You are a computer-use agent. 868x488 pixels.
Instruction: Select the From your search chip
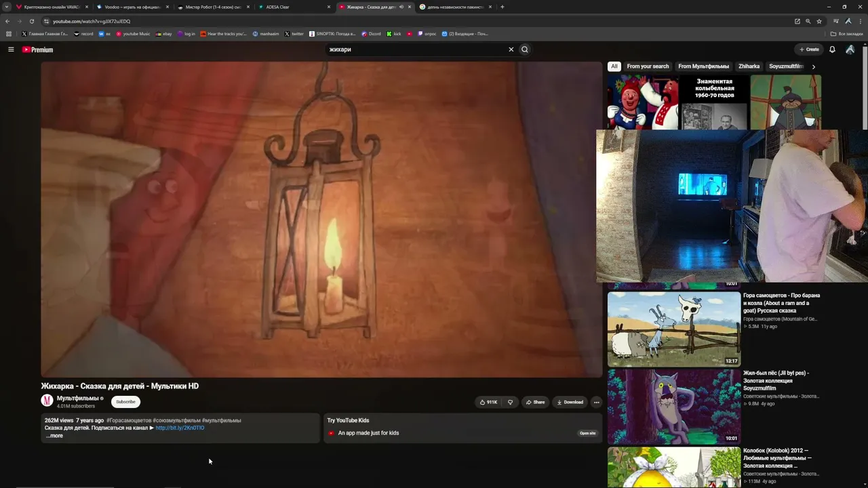point(648,66)
